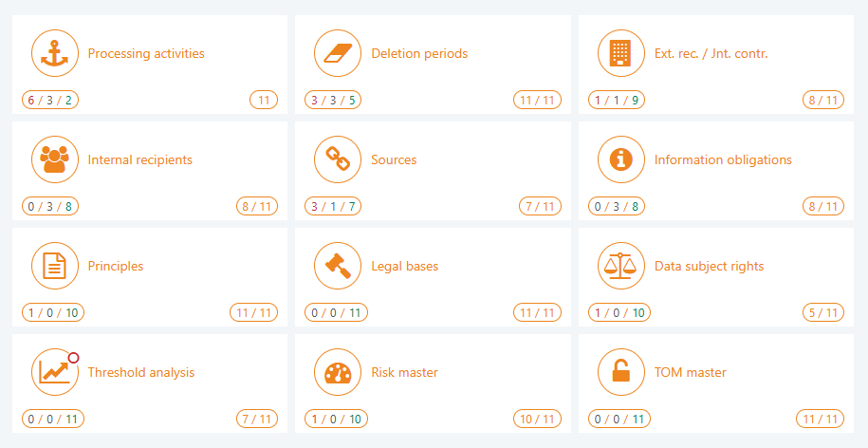Click the Sources chain link icon
Screen dimensions: 868x448
tap(338, 159)
